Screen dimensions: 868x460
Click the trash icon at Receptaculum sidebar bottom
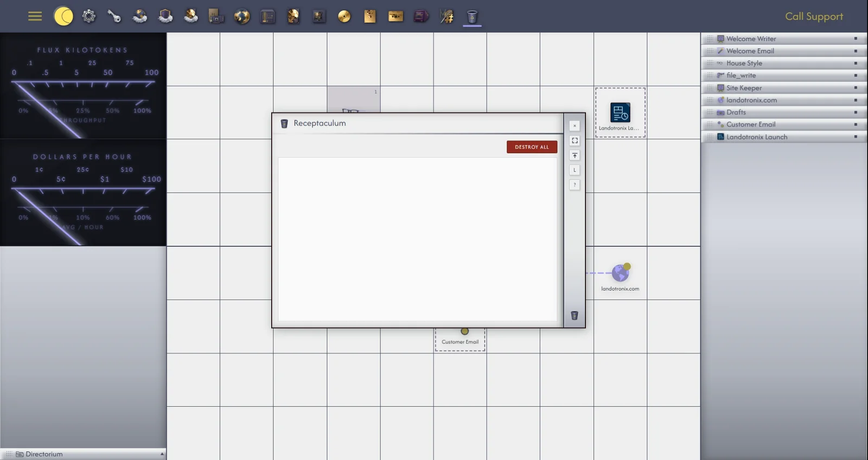(575, 316)
